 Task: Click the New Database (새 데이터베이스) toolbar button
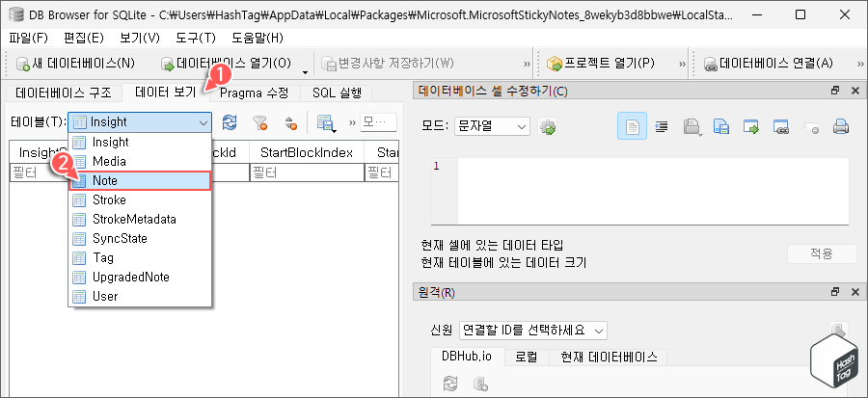pyautogui.click(x=75, y=63)
